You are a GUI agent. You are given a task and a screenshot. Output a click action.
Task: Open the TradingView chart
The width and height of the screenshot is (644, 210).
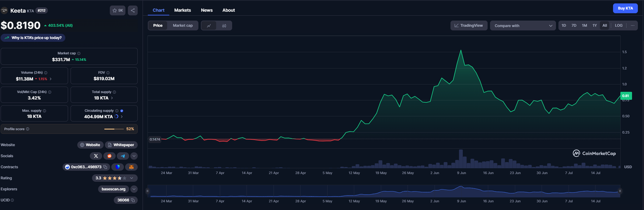coord(468,25)
